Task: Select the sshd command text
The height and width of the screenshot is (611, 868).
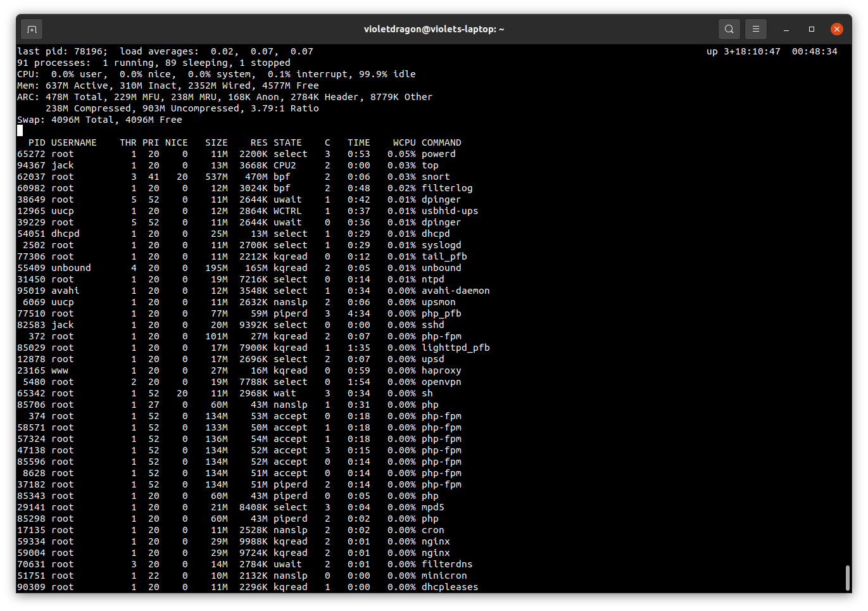Action: tap(433, 325)
